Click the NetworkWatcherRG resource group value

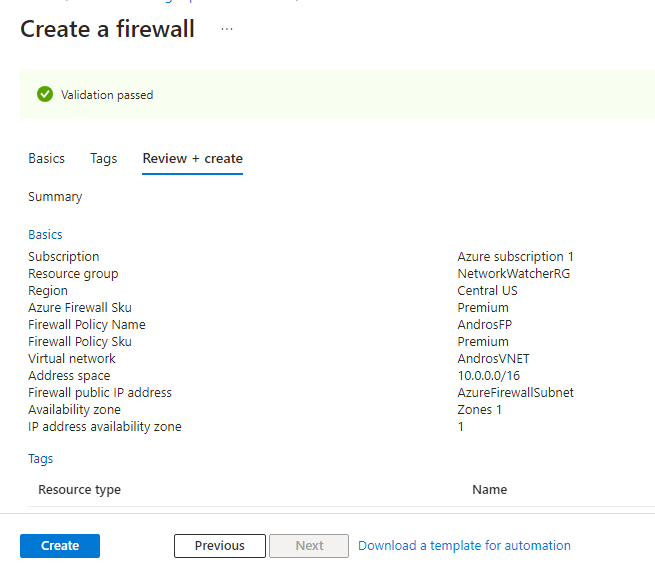pyautogui.click(x=514, y=274)
